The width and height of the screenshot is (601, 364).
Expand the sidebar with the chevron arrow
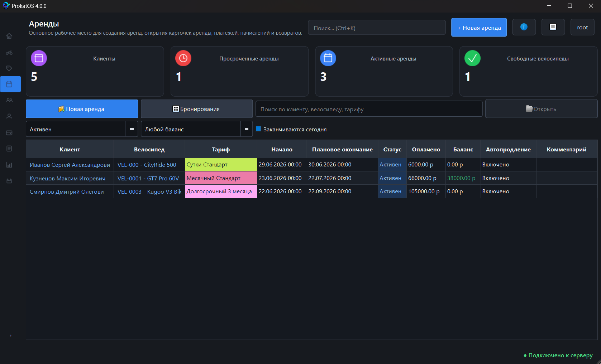(10, 335)
